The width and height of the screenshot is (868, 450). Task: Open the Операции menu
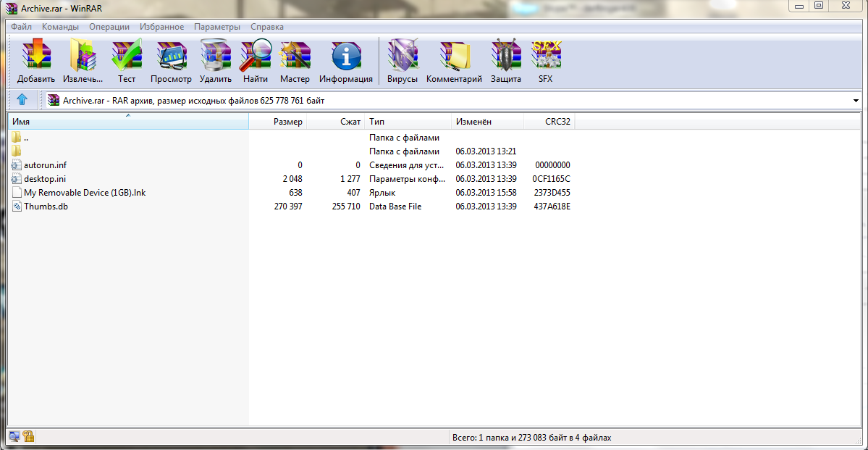click(x=109, y=27)
